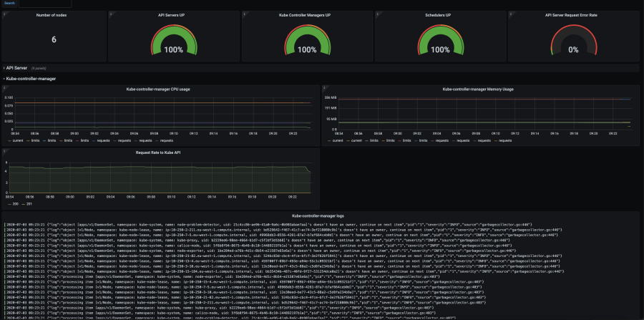Focus the Search input field

pyautogui.click(x=45, y=4)
